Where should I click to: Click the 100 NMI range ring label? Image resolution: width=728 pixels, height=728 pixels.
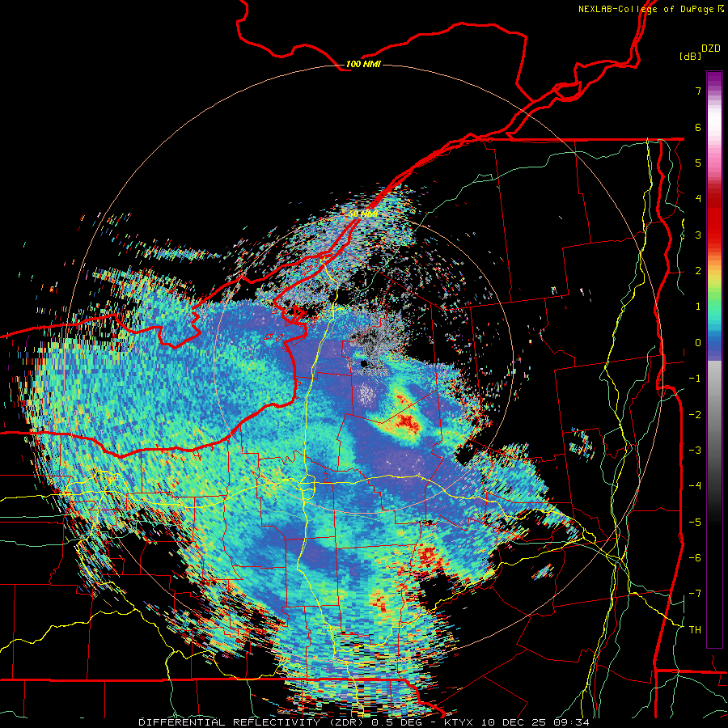pyautogui.click(x=363, y=64)
